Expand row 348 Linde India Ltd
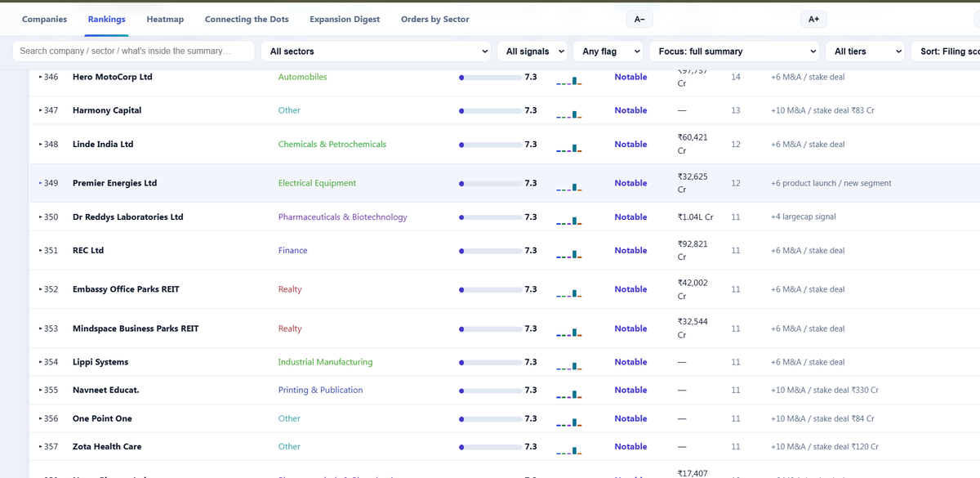The image size is (980, 478). pos(41,144)
